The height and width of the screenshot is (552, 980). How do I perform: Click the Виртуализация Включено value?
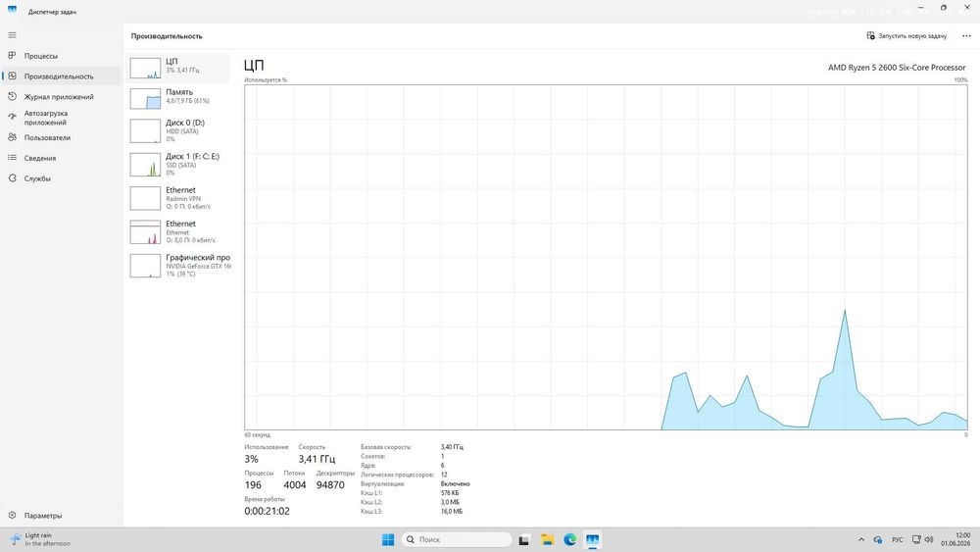(x=455, y=484)
